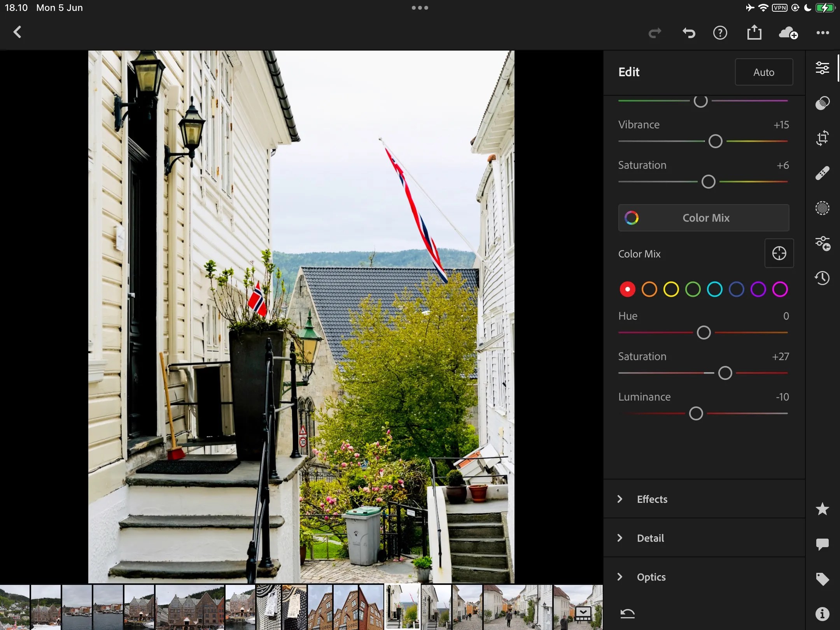Screen dimensions: 840x630
Task: Open the photo Info panel
Action: point(822,614)
